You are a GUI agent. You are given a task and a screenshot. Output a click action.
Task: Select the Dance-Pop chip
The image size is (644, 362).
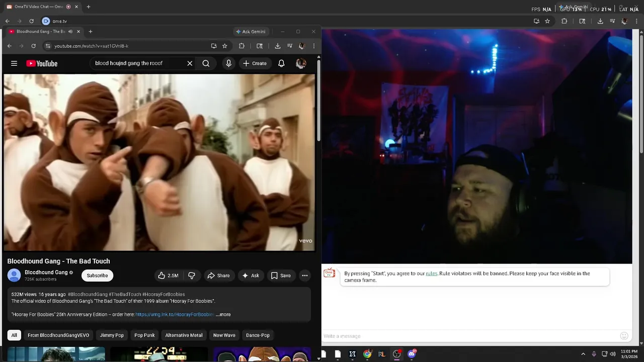[258, 335]
